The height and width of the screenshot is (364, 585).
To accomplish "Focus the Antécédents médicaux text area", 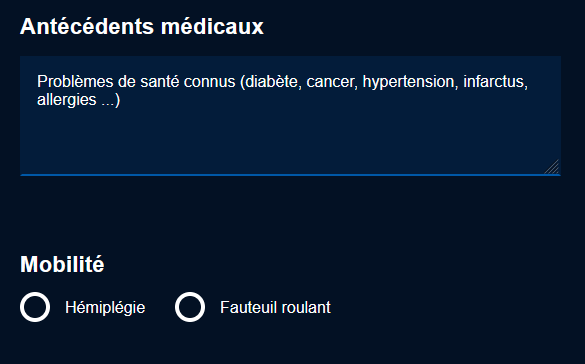I will (290, 116).
